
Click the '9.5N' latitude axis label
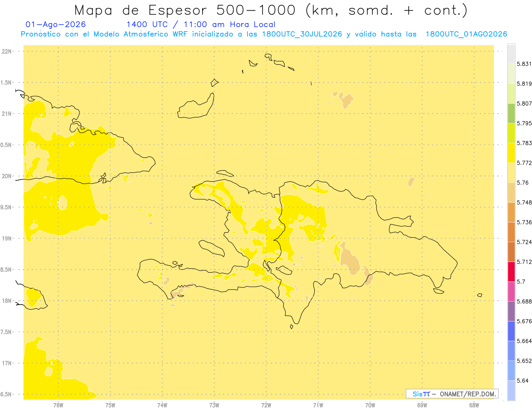6,207
